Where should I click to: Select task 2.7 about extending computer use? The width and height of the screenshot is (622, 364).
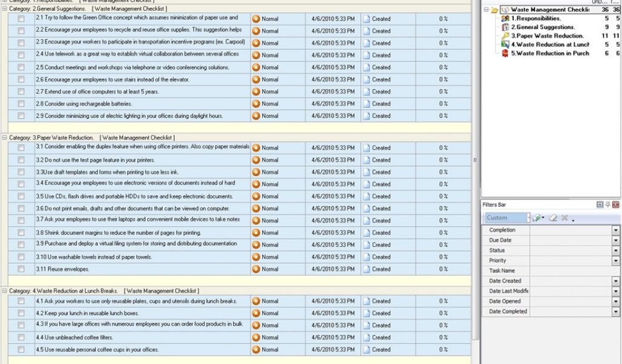[x=121, y=90]
